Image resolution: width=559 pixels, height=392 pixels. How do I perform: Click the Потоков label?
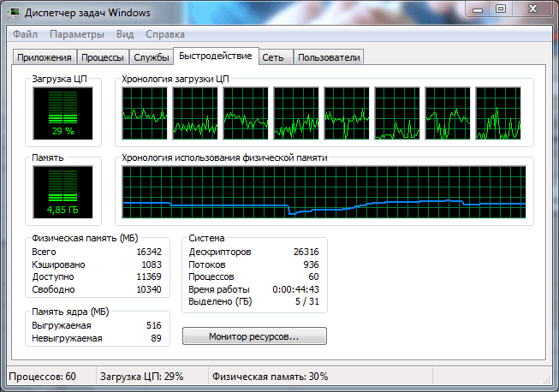point(207,264)
